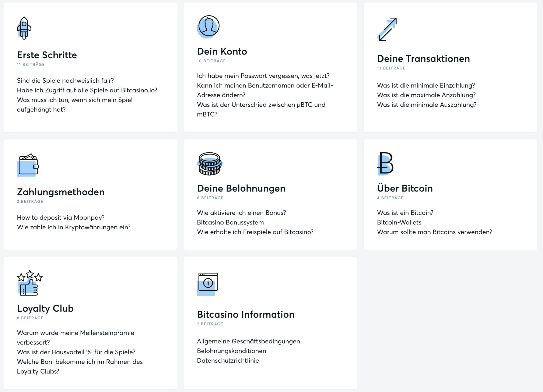Open 'Allgemeine Geschäftsbedingungen' link
543x392 pixels.
click(x=248, y=341)
